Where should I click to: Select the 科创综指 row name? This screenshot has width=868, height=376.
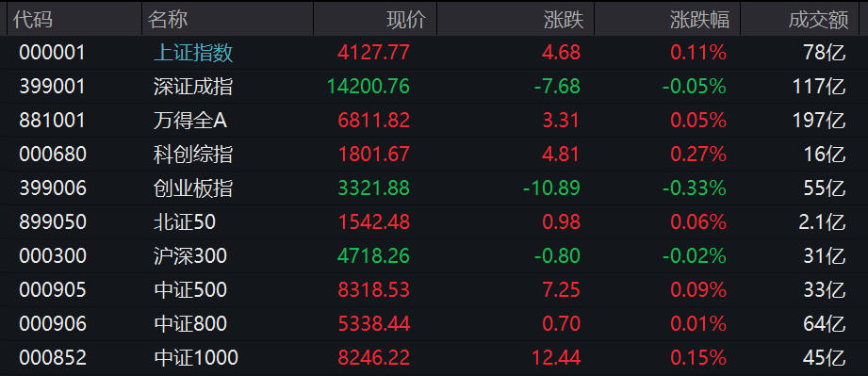tap(193, 154)
